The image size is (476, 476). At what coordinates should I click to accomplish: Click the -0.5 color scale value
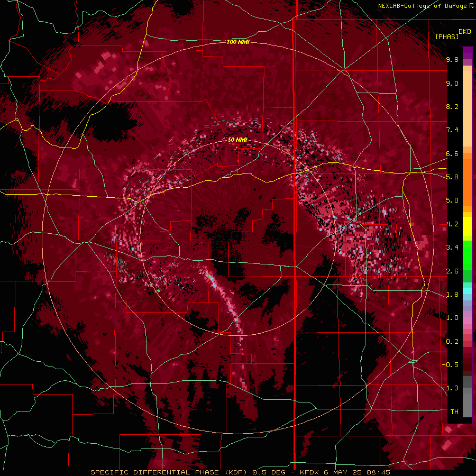(x=450, y=365)
